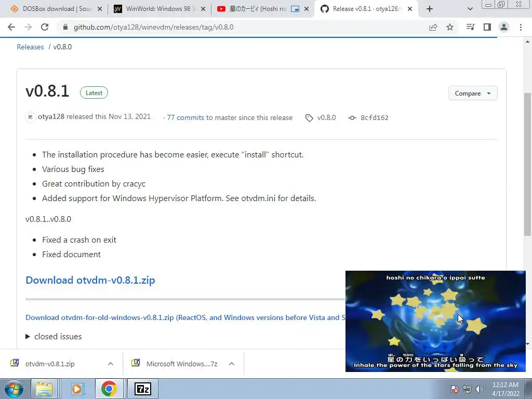The width and height of the screenshot is (532, 399).
Task: Open the otvdm-v0.8.1.zip download item
Action: click(x=50, y=364)
